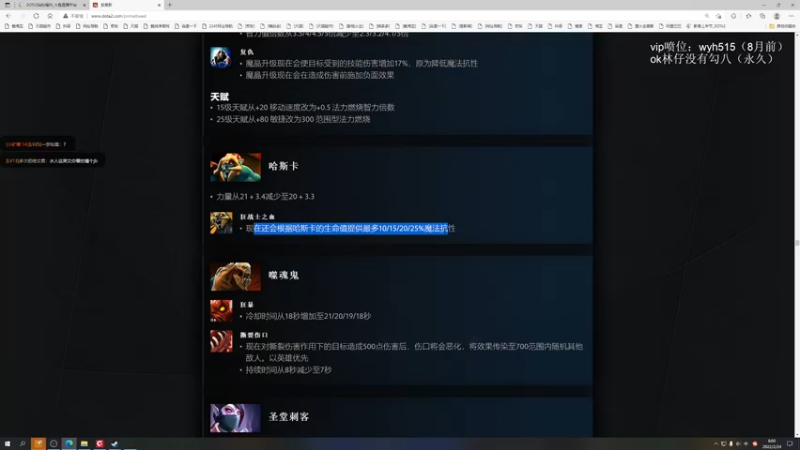Screen dimensions: 800x450
Task: Click the text 力量从21 + 3.4减少至20 + 3.3
Action: (265, 196)
